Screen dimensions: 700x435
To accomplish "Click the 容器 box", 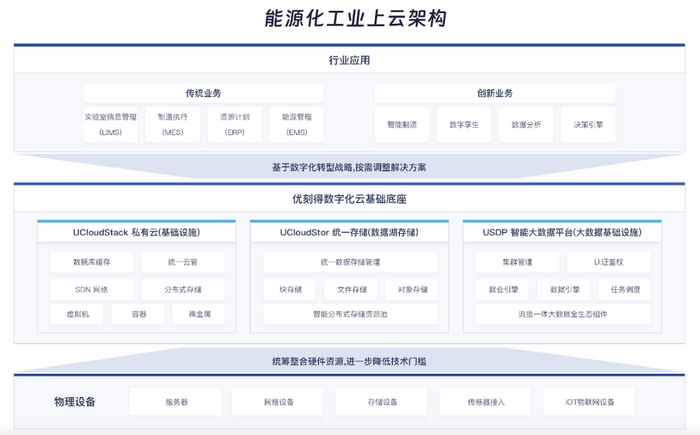I will [138, 314].
